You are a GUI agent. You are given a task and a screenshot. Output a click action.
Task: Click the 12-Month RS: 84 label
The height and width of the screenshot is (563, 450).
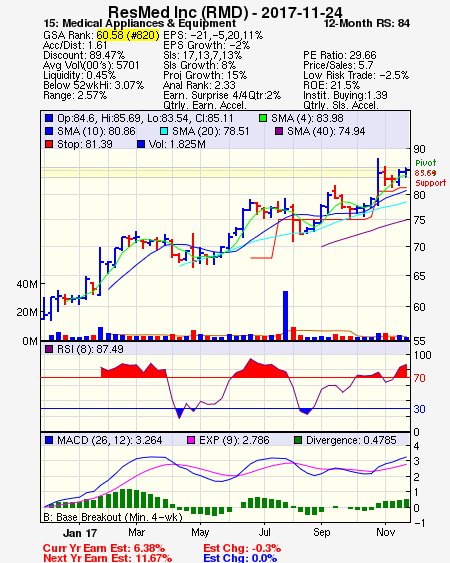(x=367, y=23)
